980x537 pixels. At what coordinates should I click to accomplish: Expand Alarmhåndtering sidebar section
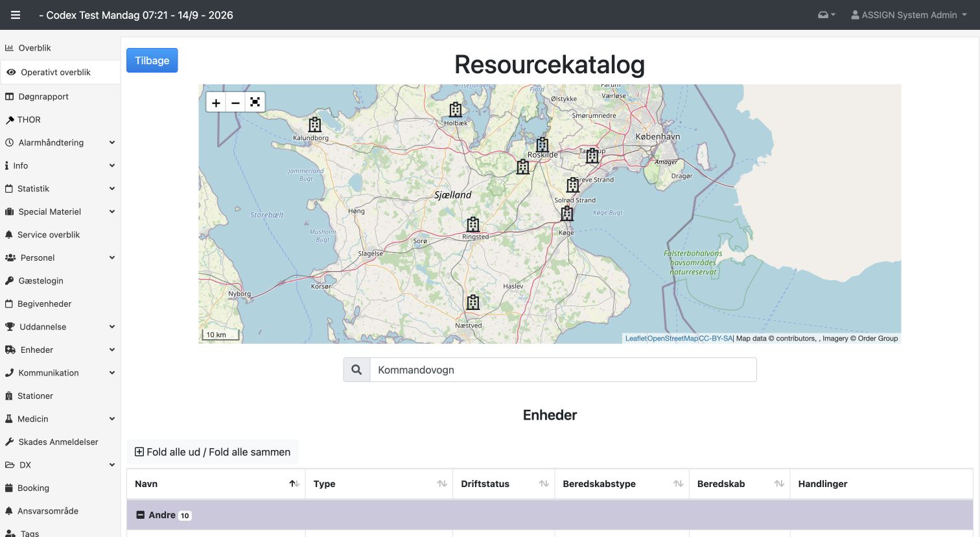click(60, 143)
